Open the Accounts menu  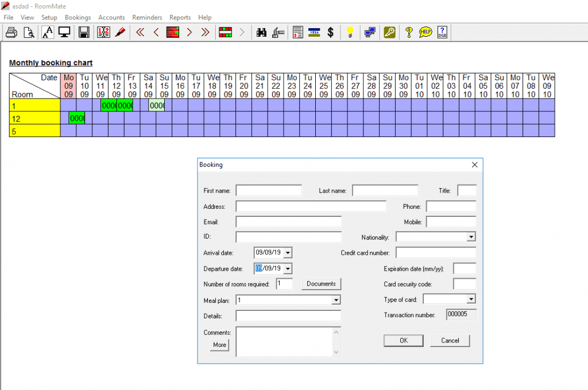111,17
